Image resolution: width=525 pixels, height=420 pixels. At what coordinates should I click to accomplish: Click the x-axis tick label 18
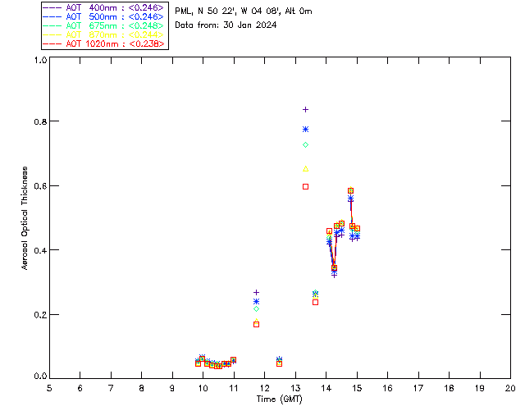click(449, 388)
